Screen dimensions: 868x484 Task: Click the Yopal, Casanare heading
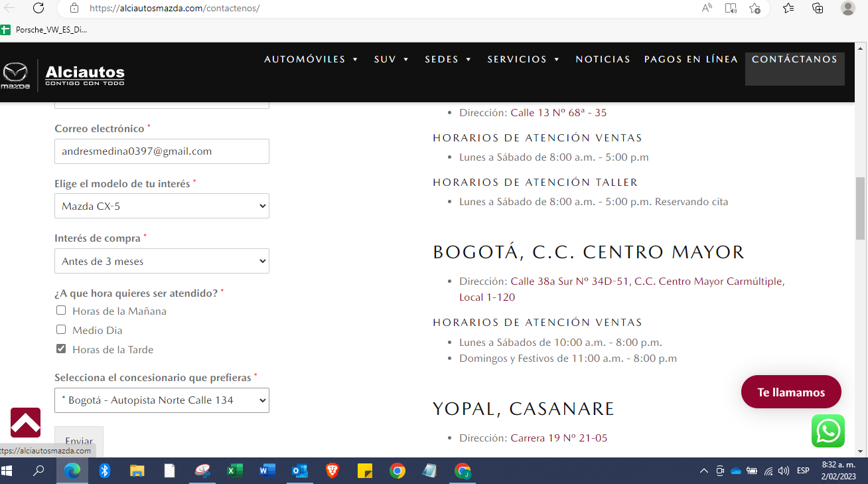[x=524, y=409]
